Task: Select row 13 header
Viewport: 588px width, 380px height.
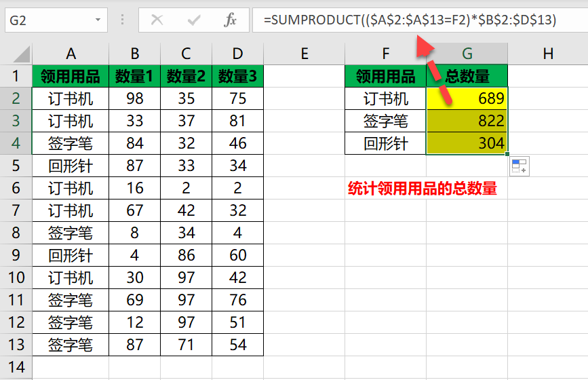Action: pyautogui.click(x=16, y=345)
